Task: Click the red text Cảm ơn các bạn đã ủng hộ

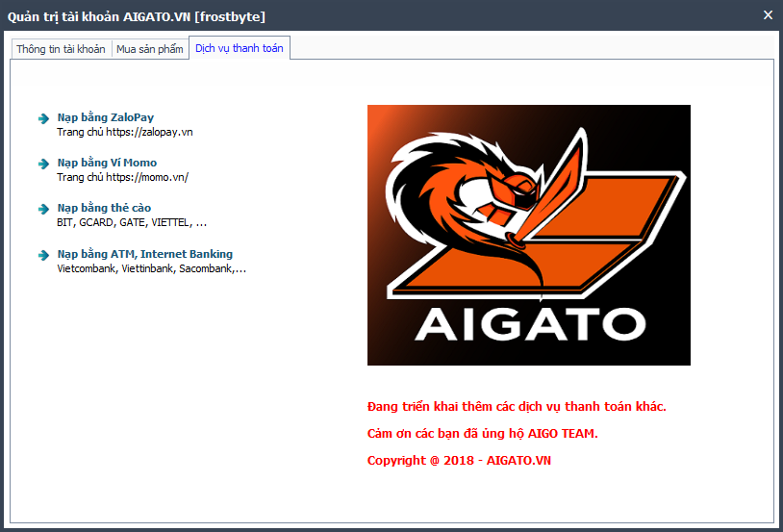Action: point(482,434)
